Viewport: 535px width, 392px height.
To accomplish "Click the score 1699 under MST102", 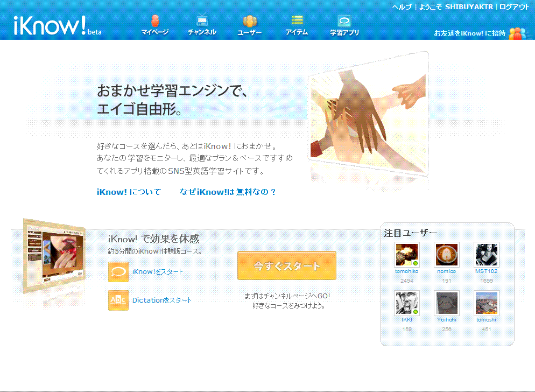I will tap(487, 281).
